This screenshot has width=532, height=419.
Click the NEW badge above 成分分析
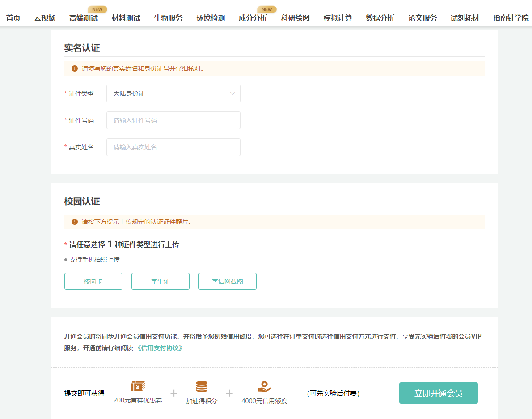coord(267,8)
